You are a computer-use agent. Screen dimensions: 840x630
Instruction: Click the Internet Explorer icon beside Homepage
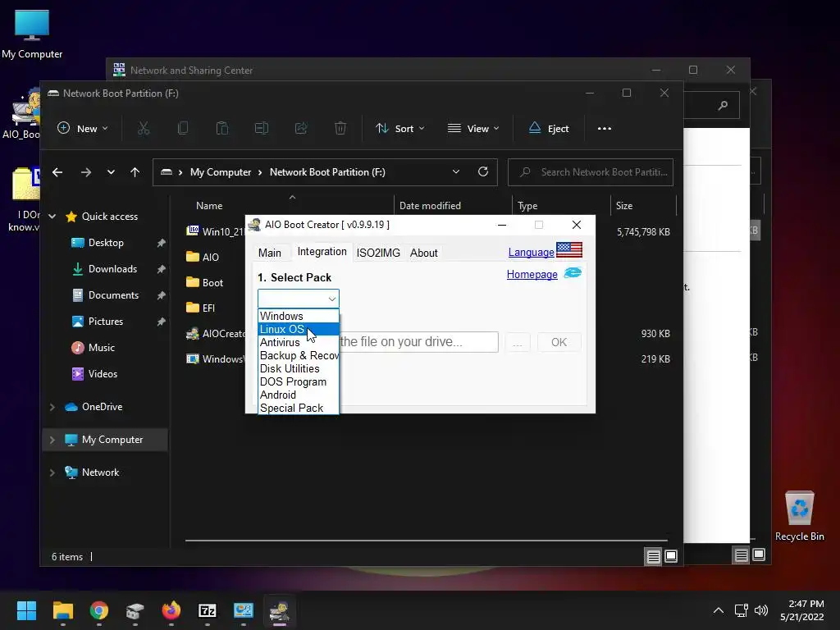pyautogui.click(x=573, y=272)
